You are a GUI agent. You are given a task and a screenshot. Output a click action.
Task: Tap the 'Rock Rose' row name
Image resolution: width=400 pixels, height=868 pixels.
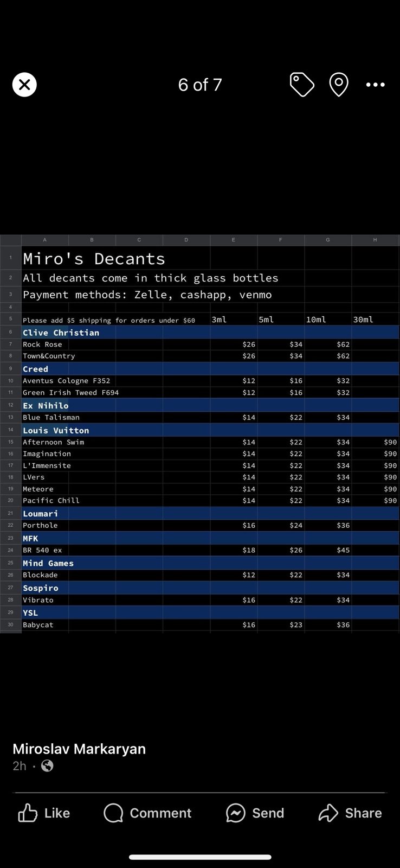pyautogui.click(x=42, y=344)
